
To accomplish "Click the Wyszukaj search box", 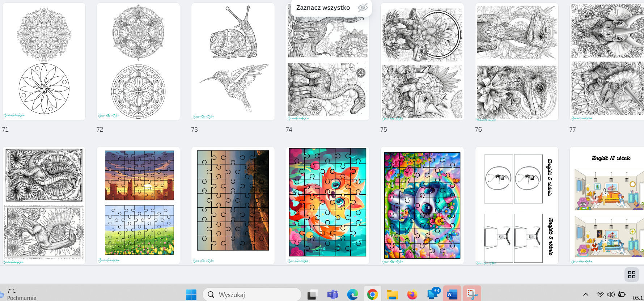I will 252,294.
